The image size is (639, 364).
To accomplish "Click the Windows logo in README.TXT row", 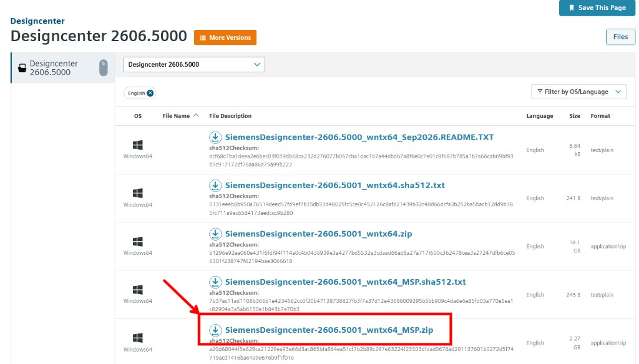I will pos(138,145).
